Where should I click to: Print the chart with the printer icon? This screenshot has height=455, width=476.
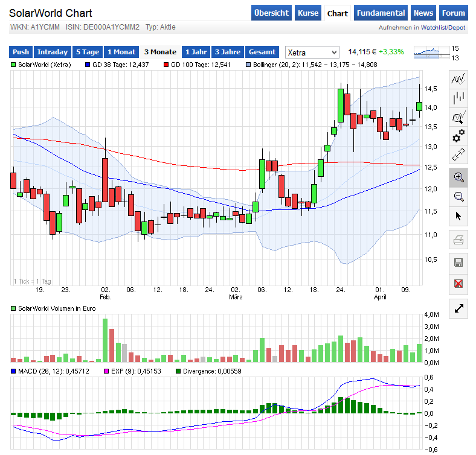458,240
